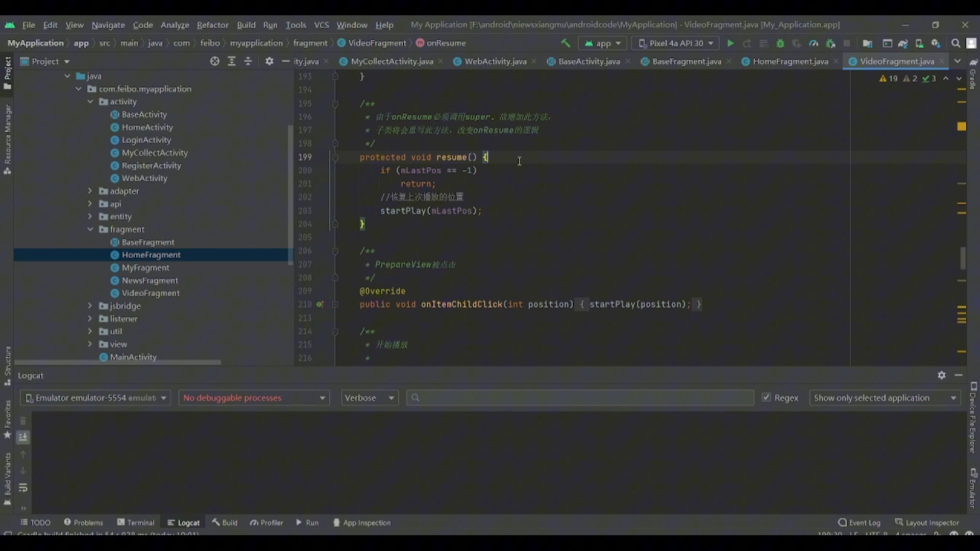Open the app run configuration dropdown

[603, 43]
